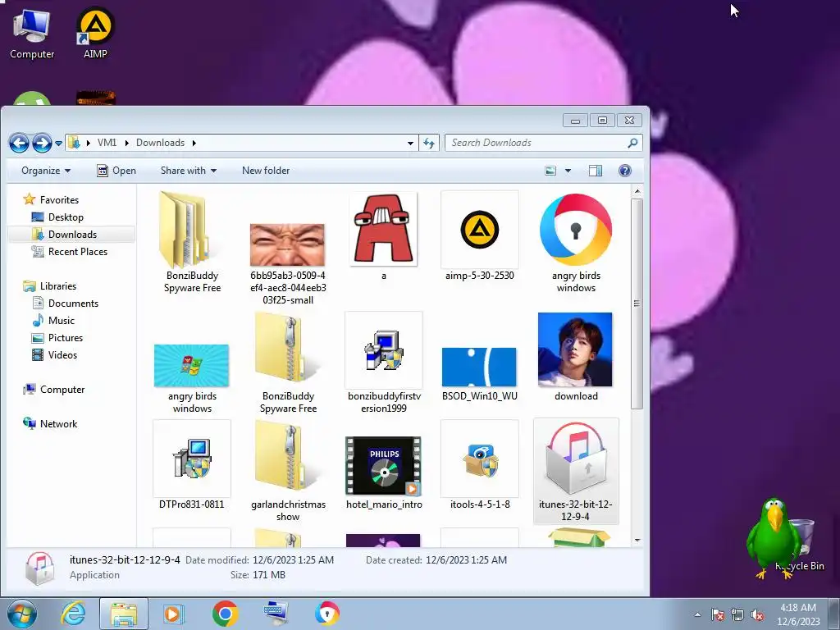Select Network in navigation pane
Image resolution: width=840 pixels, height=630 pixels.
click(x=50, y=424)
